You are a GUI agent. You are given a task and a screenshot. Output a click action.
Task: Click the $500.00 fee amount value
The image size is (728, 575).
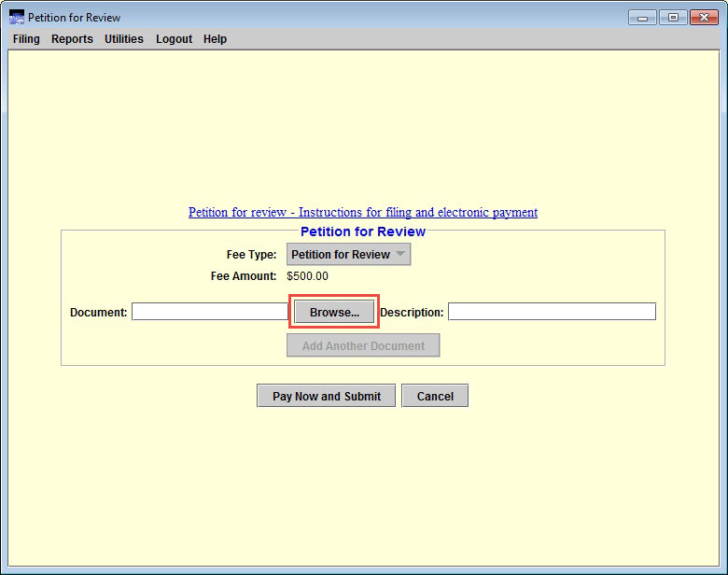click(307, 276)
